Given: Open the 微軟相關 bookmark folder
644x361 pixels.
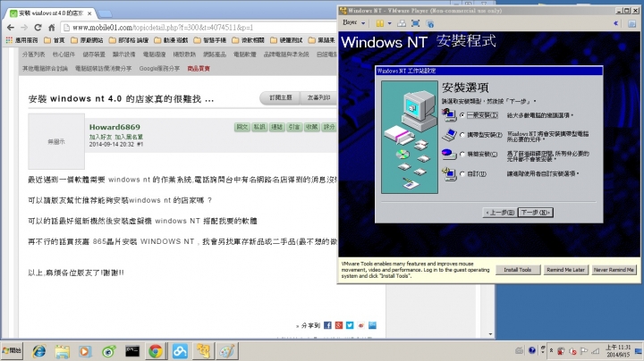Looking at the screenshot, I should tap(248, 40).
